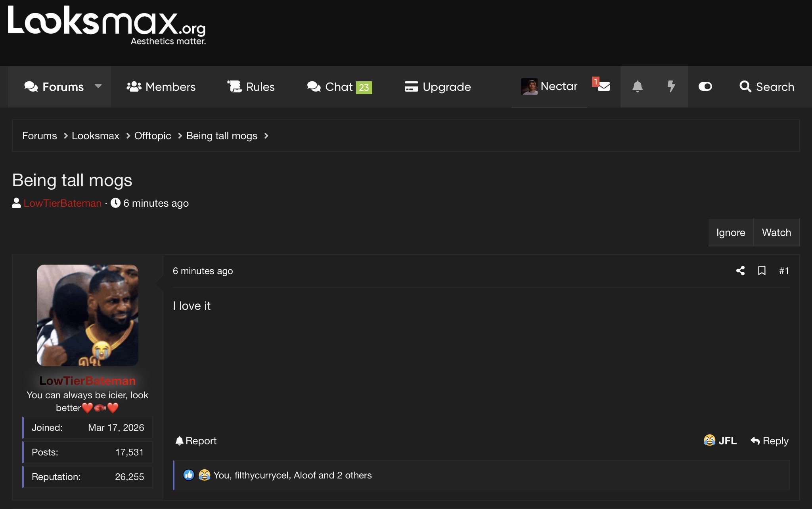
Task: Open the lightning bolt what's new icon
Action: tap(671, 86)
